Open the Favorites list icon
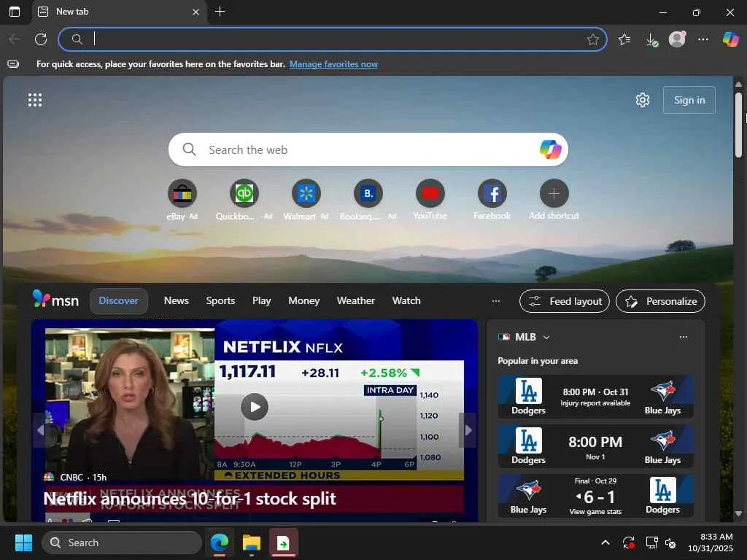 (624, 39)
